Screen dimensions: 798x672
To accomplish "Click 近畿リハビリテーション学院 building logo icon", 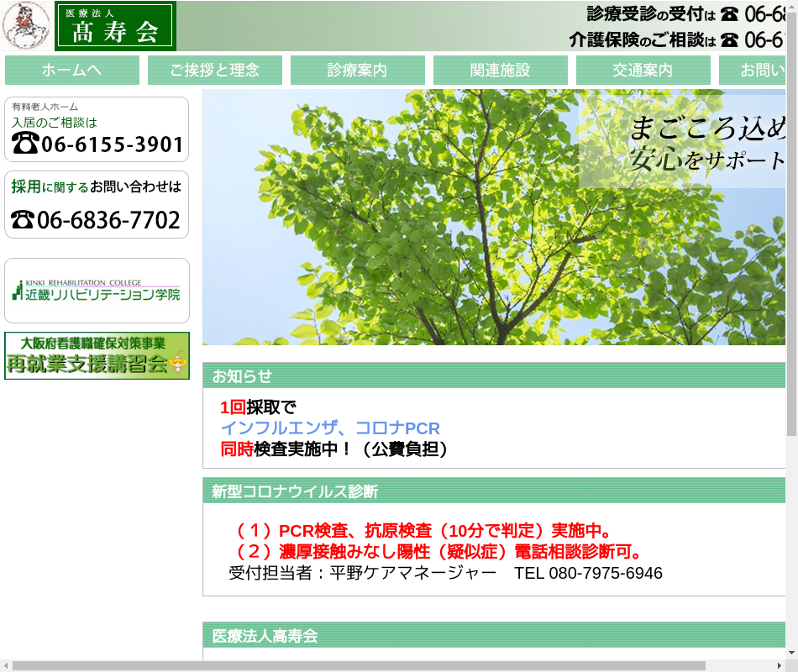I will pyautogui.click(x=17, y=291).
